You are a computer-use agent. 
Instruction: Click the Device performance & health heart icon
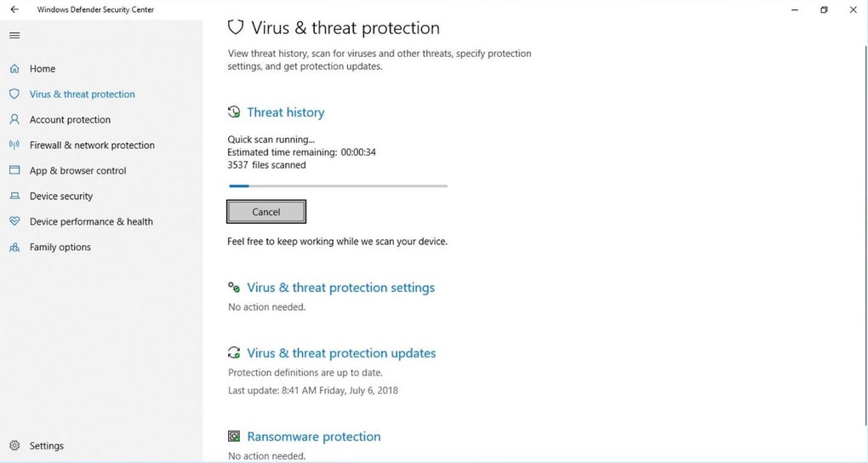coord(14,221)
